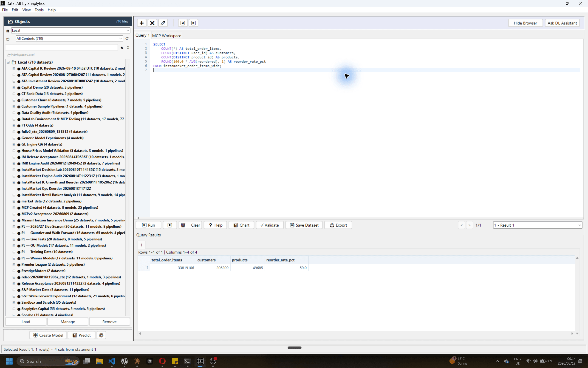The height and width of the screenshot is (368, 588).
Task: Open Terminal icon in taskbar
Action: (188, 361)
